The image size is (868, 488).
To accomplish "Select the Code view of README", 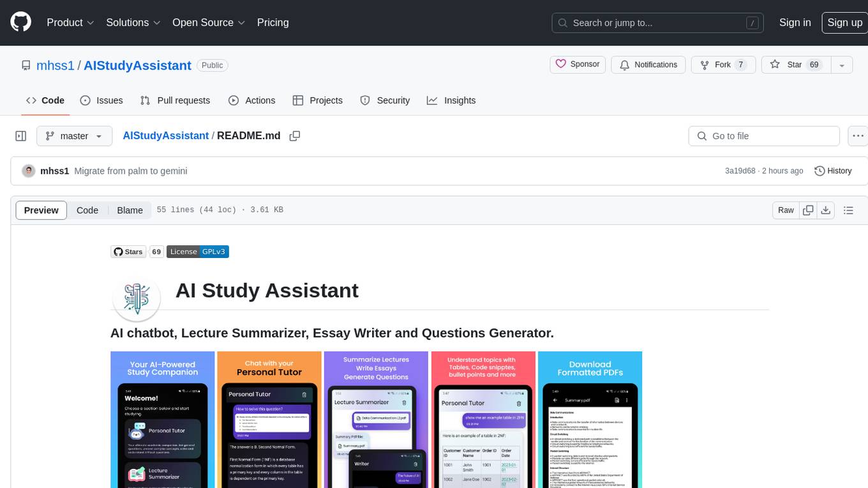I will click(x=87, y=210).
